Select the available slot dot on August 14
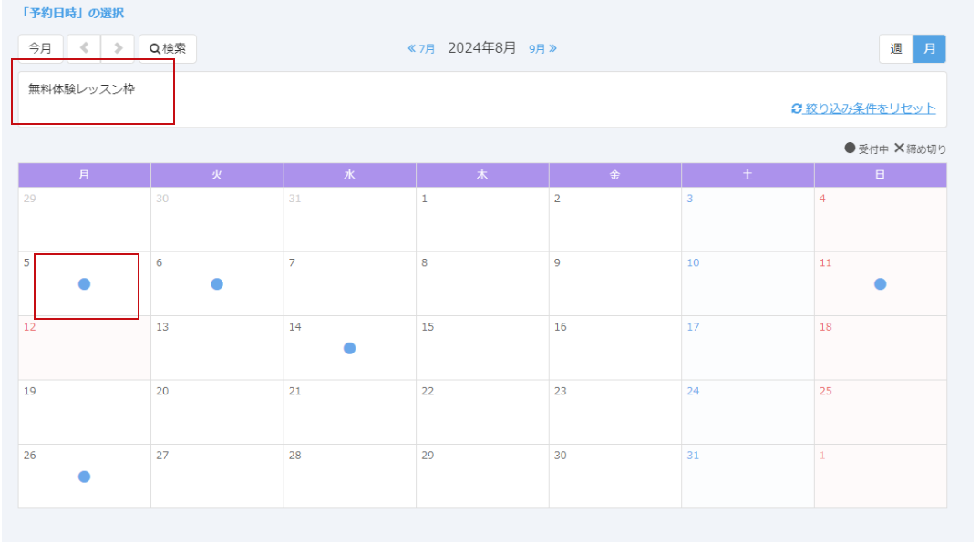This screenshot has width=980, height=543. (x=349, y=348)
